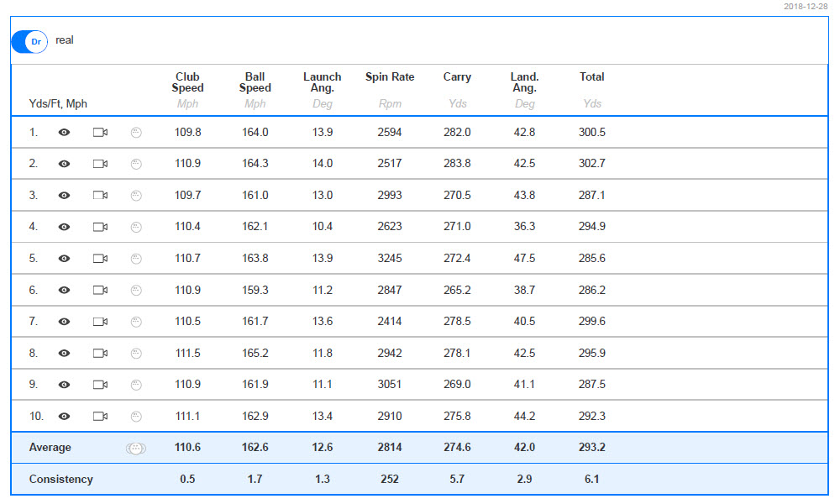Open the Yds/Ft, Mph units selector
Viewport: 840px width, 504px height.
tap(58, 104)
